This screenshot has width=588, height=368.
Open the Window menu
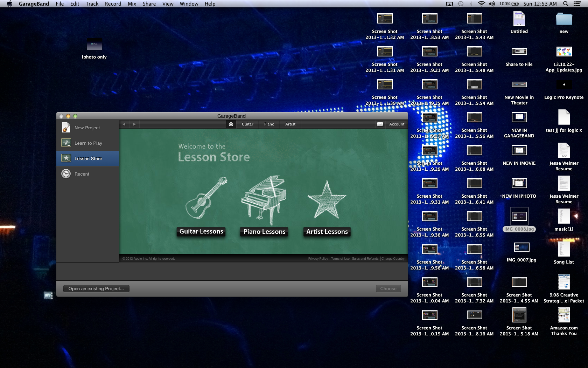(x=189, y=4)
